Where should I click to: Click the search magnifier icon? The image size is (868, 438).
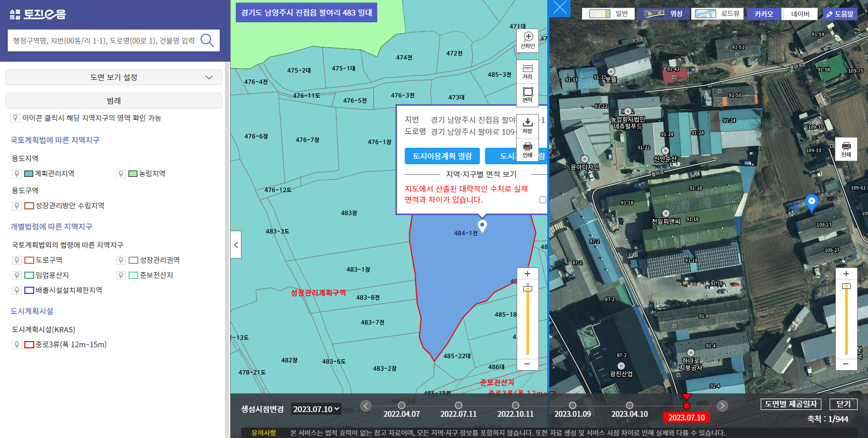pyautogui.click(x=207, y=40)
